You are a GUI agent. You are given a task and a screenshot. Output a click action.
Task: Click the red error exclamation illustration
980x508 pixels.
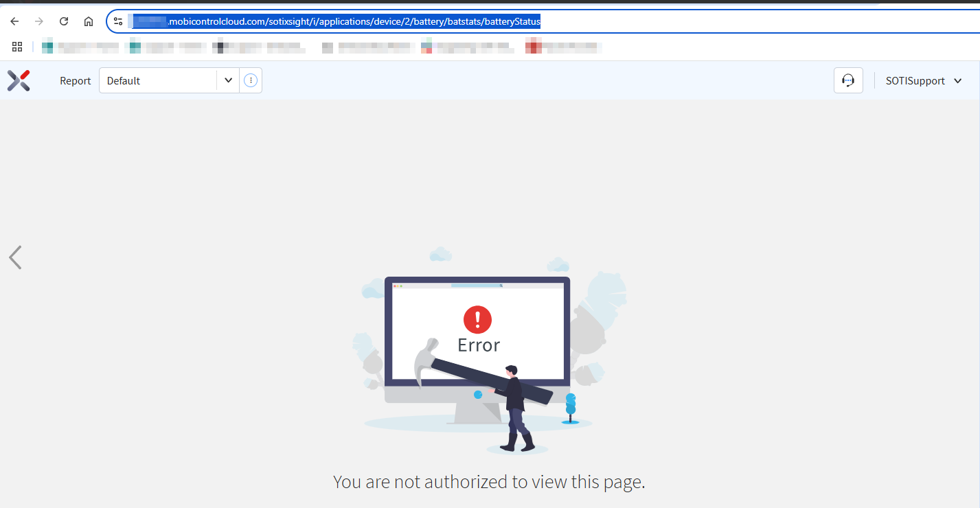478,320
